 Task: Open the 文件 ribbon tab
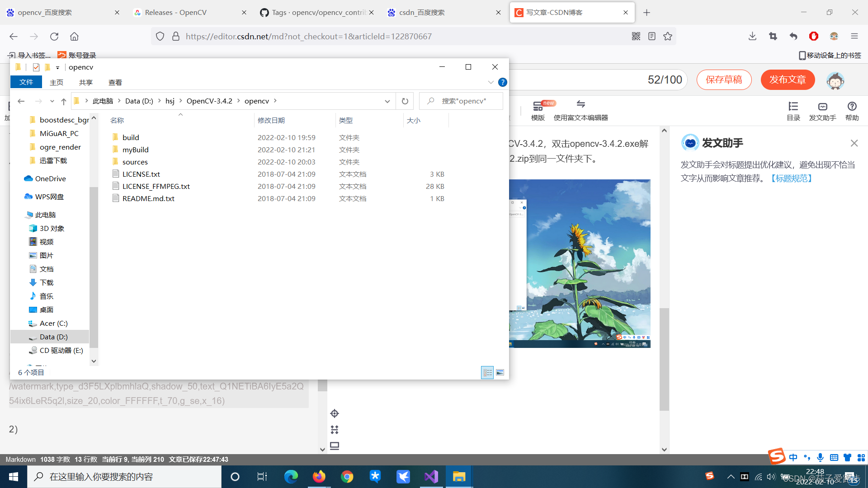coord(26,82)
